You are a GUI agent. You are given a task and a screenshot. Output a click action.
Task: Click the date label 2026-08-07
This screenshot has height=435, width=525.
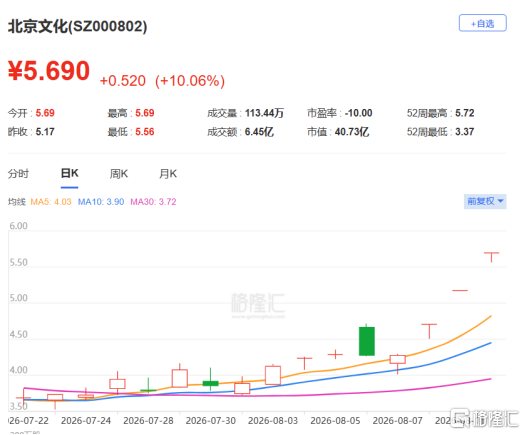pyautogui.click(x=397, y=421)
